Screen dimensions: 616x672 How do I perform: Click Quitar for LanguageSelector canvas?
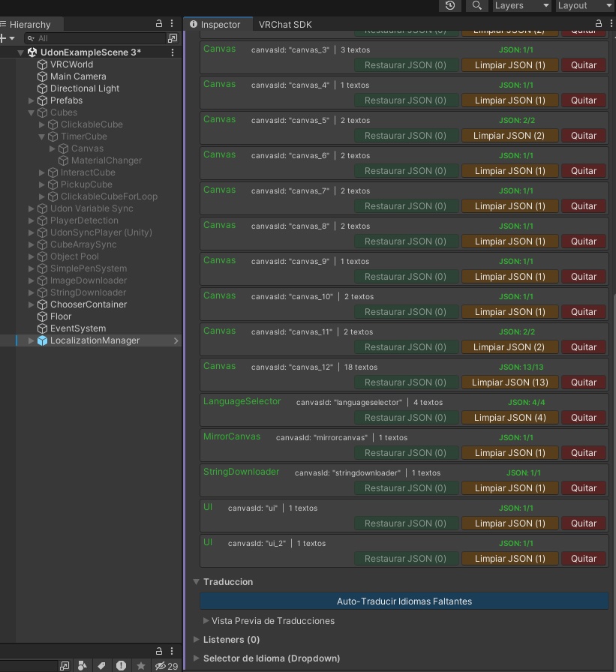pyautogui.click(x=584, y=418)
